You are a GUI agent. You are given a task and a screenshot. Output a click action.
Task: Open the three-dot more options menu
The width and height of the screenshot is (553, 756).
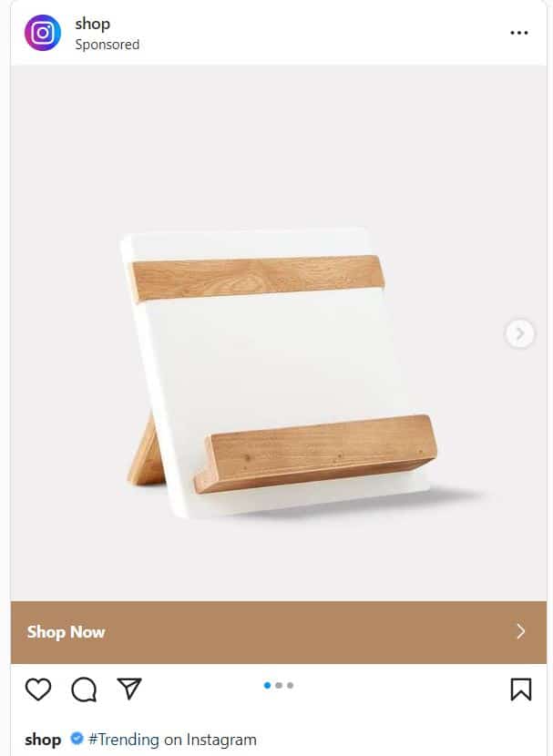coord(518,33)
